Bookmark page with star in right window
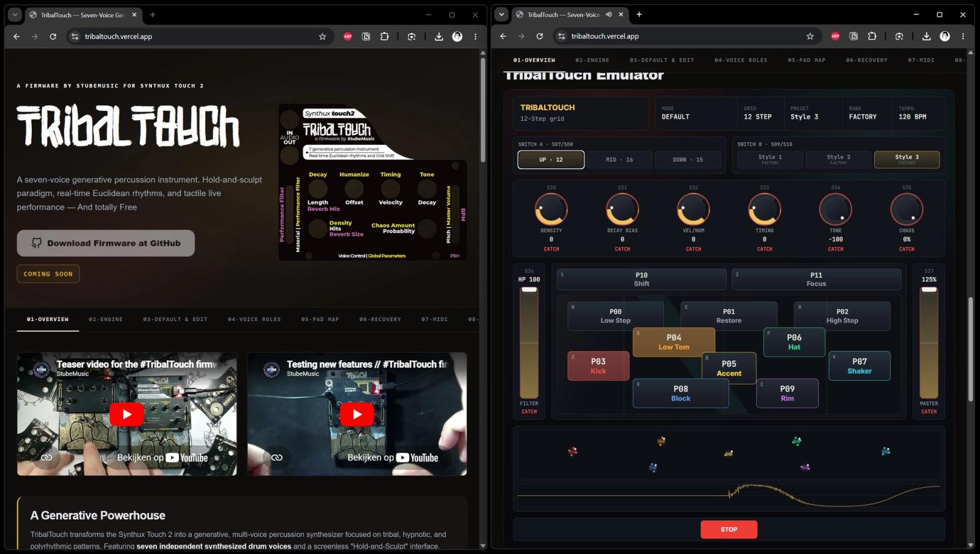This screenshot has width=980, height=554. (810, 37)
